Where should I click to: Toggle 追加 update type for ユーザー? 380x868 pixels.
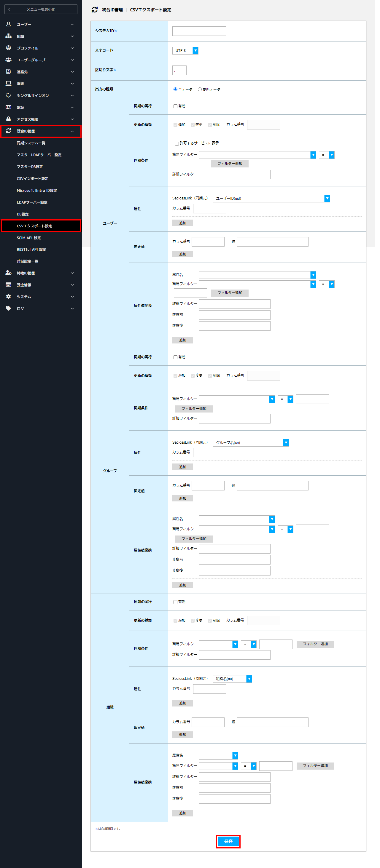coord(175,125)
